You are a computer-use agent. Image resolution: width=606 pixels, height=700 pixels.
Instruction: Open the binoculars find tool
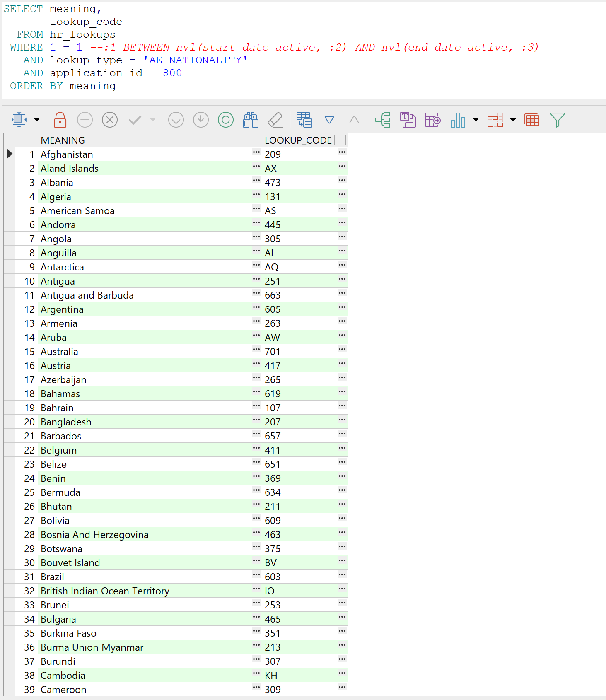(x=251, y=120)
